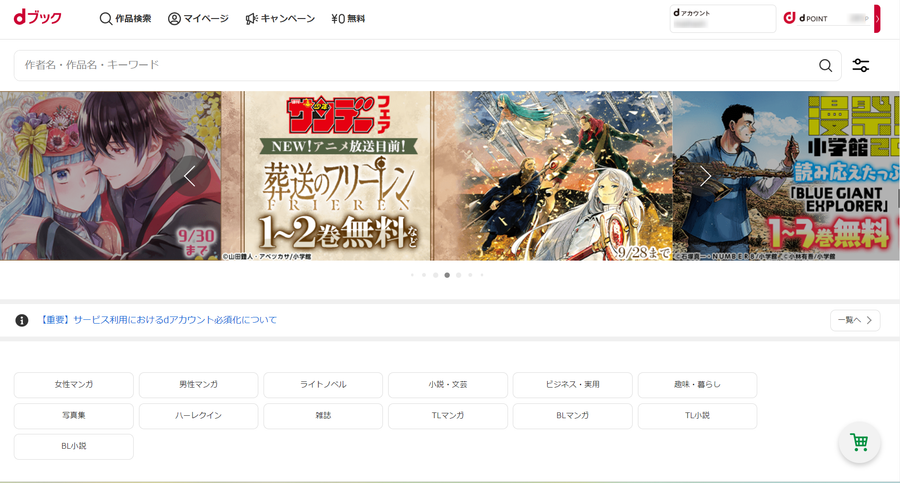The height and width of the screenshot is (483, 900).
Task: Open the left banner ending 9/30まで
Action: (x=110, y=176)
